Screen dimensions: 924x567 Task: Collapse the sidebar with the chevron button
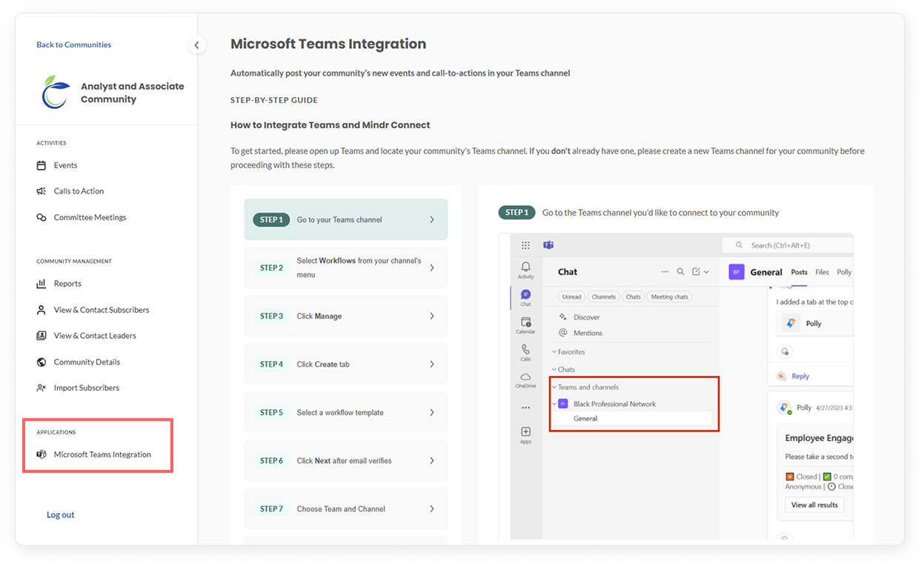click(196, 45)
